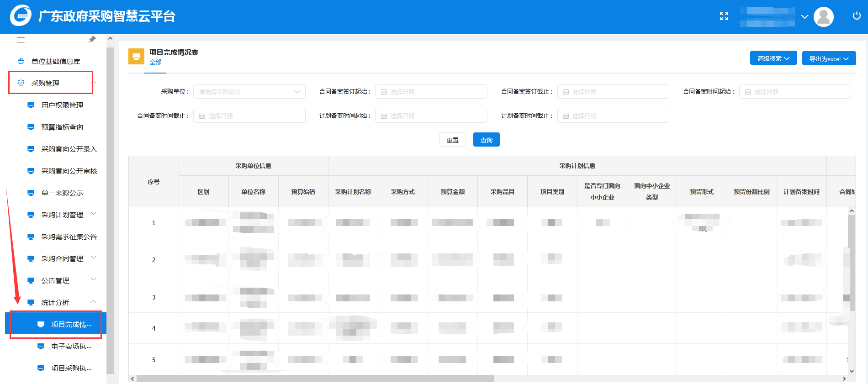Open the username dropdown arrow
This screenshot has width=868, height=384.
click(x=804, y=17)
